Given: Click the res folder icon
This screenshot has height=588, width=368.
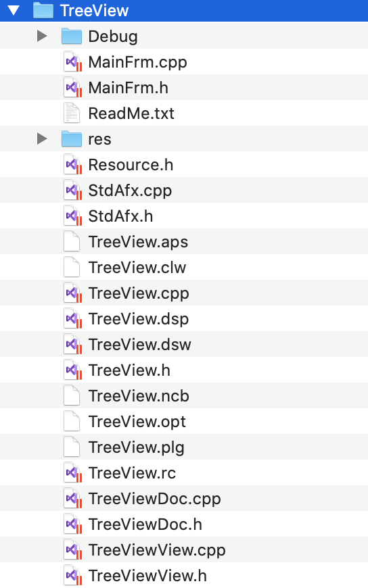Looking at the screenshot, I should pos(72,139).
